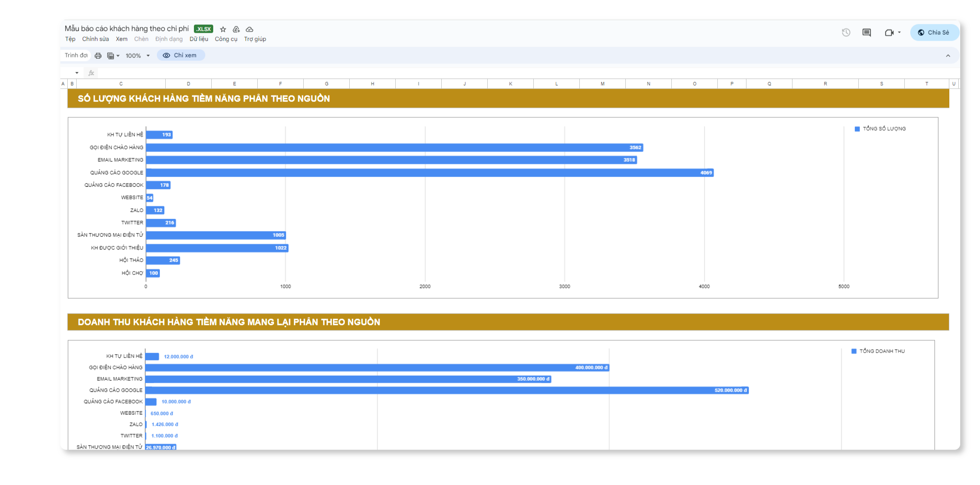Select column header H

point(373,84)
